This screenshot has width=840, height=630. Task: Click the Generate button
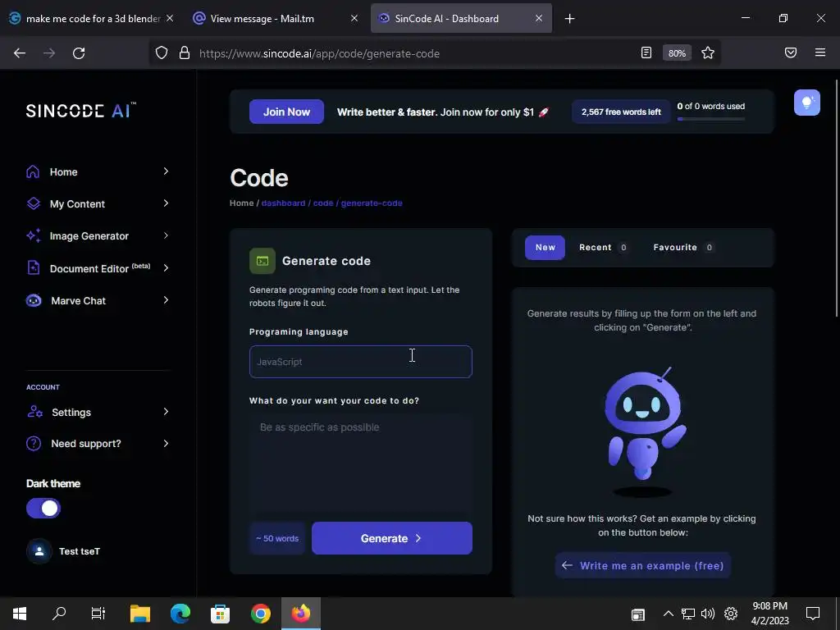pyautogui.click(x=391, y=538)
